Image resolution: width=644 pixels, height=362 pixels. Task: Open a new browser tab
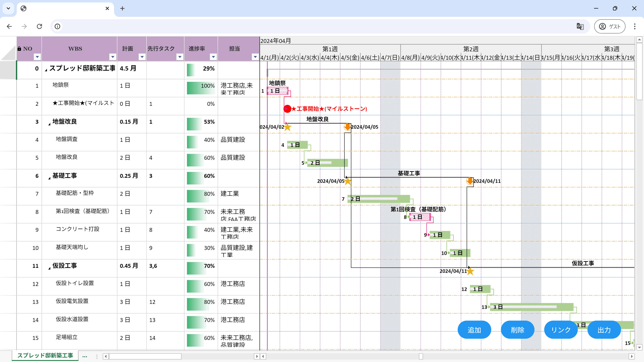click(122, 9)
